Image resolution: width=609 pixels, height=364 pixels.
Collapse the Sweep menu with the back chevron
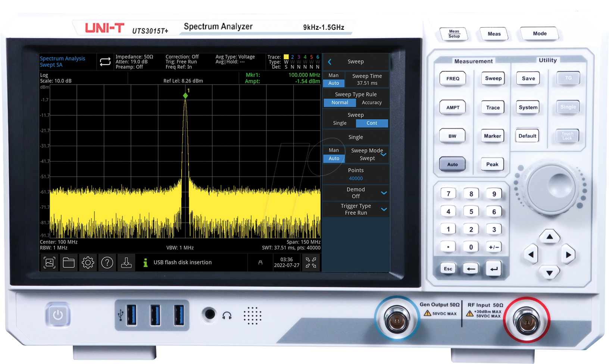329,62
